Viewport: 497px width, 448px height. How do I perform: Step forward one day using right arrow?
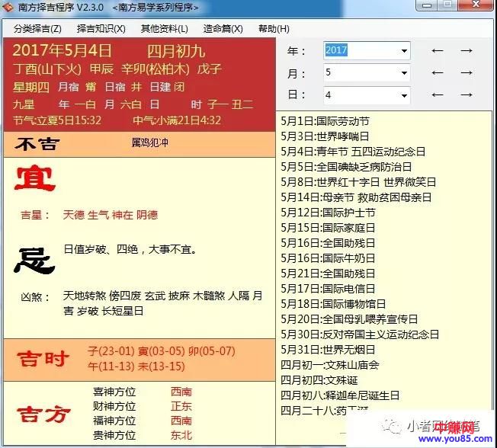coord(467,95)
